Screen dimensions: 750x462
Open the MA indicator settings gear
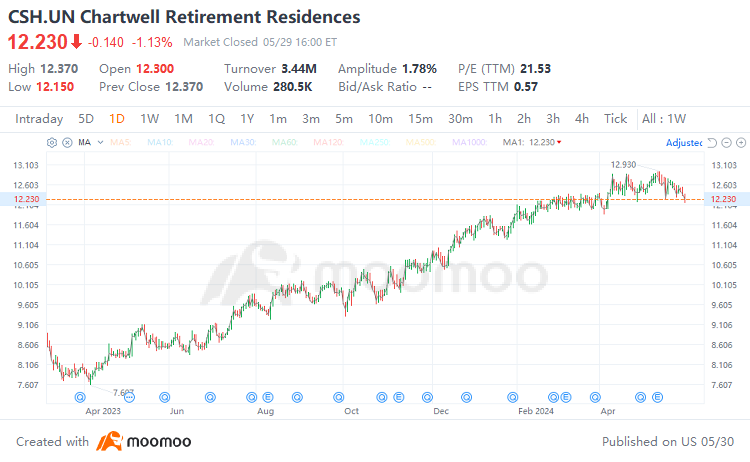click(x=52, y=143)
